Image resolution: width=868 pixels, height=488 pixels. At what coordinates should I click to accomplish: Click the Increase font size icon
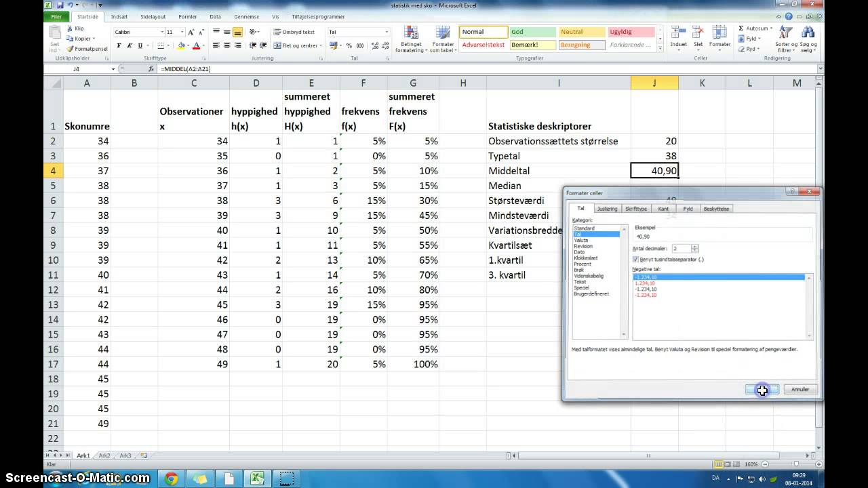(191, 32)
